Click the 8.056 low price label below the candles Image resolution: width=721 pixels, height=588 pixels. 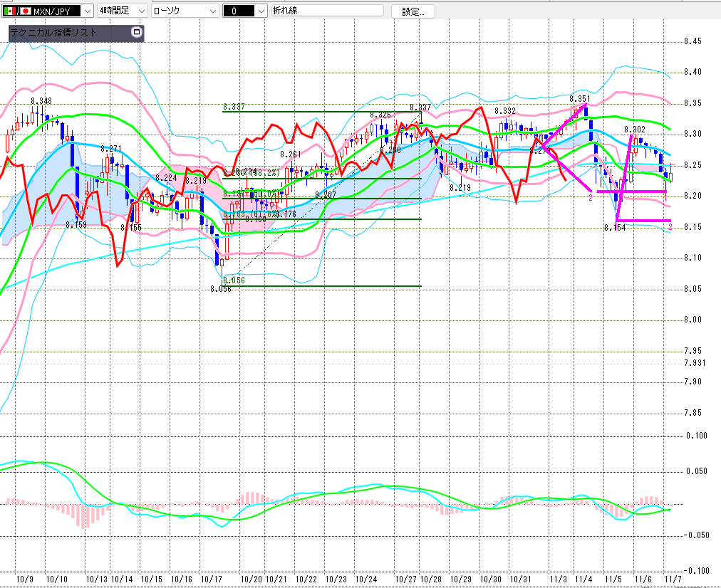coord(221,288)
